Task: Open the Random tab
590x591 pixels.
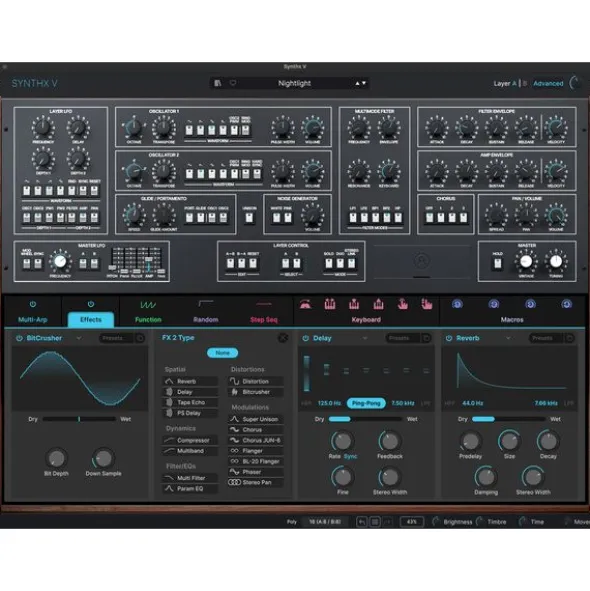Action: click(205, 319)
